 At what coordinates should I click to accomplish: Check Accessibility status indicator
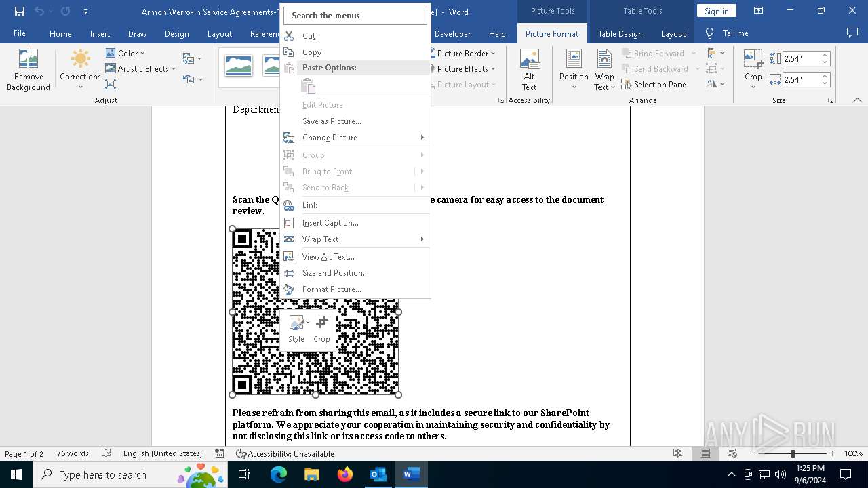(285, 453)
